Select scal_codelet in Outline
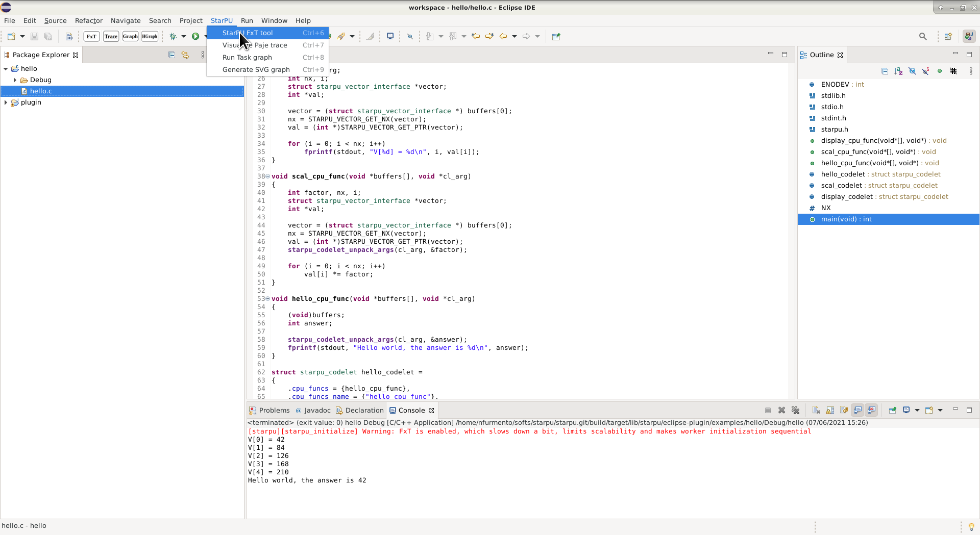980x535 pixels. [889, 186]
